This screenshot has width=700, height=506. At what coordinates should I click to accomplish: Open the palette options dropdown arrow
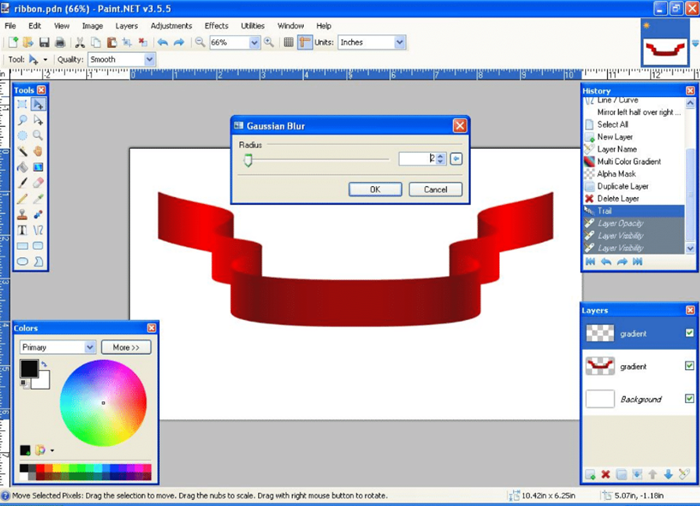coord(52,450)
